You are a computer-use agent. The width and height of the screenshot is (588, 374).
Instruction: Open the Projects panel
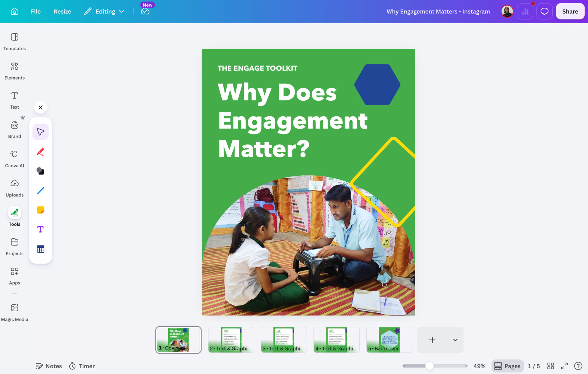[x=15, y=247]
